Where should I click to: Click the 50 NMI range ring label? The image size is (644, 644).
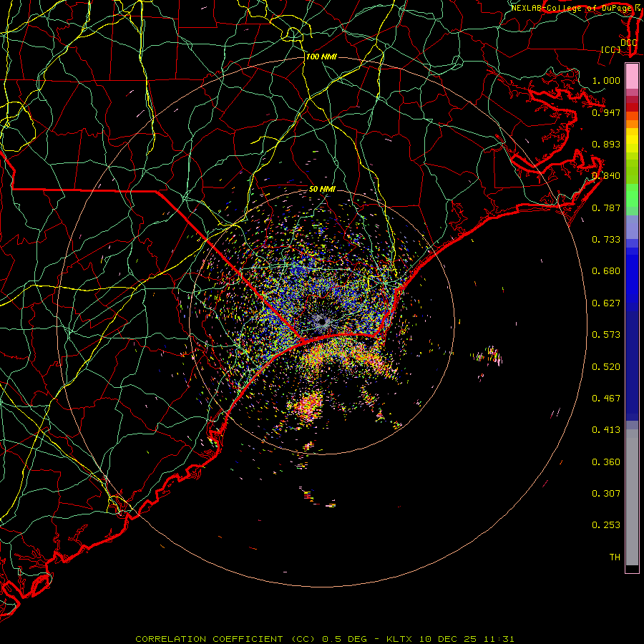point(322,190)
